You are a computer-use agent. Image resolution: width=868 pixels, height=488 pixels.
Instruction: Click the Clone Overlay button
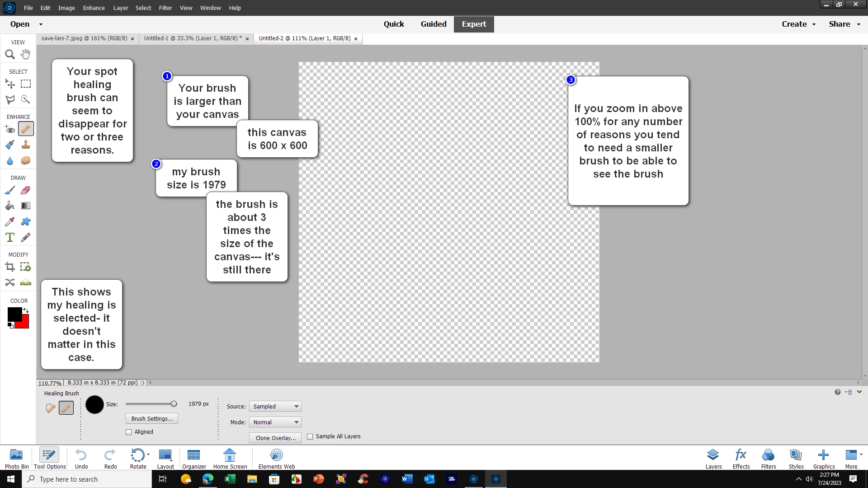click(275, 438)
